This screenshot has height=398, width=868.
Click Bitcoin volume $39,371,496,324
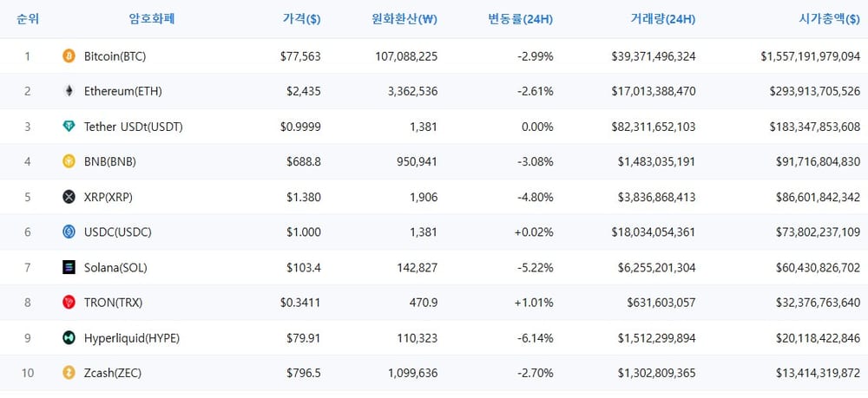(x=654, y=55)
